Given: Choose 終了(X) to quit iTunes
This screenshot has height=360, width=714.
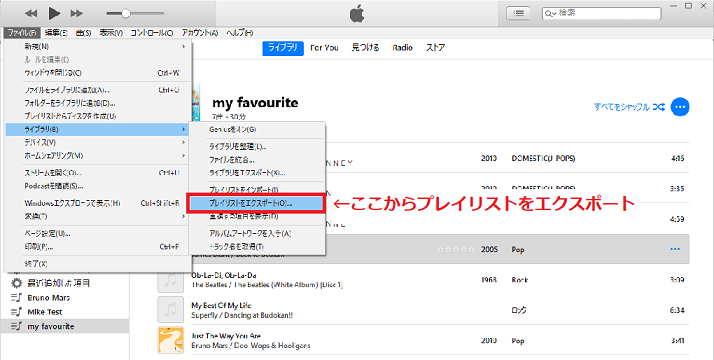Looking at the screenshot, I should 98,264.
